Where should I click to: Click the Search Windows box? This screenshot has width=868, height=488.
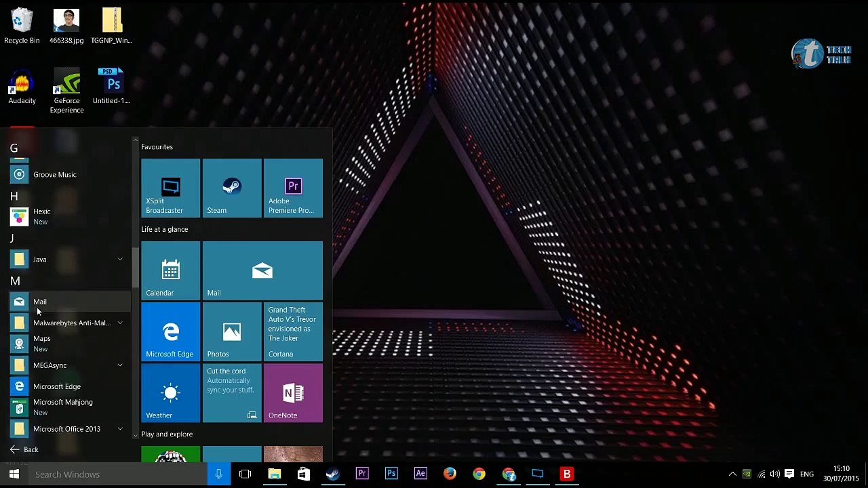pyautogui.click(x=118, y=474)
